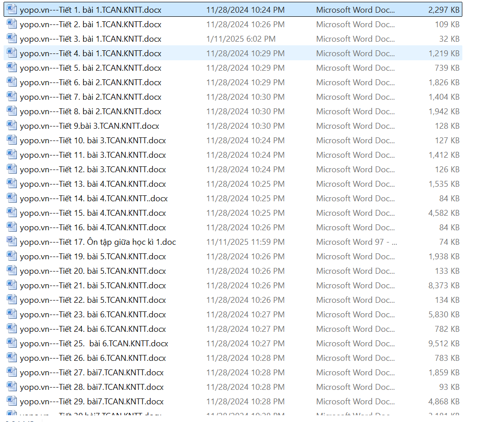Click the Microsoft Word 97 type entry

(356, 242)
